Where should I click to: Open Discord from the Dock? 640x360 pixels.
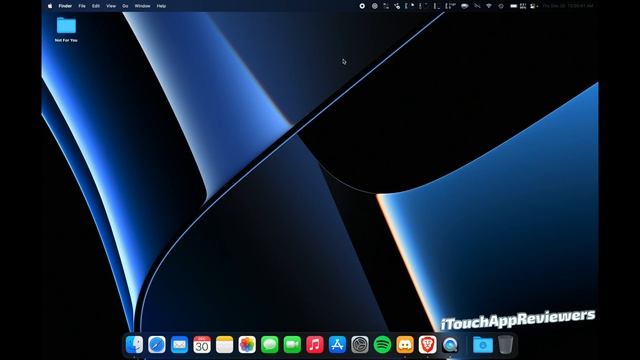tap(405, 345)
